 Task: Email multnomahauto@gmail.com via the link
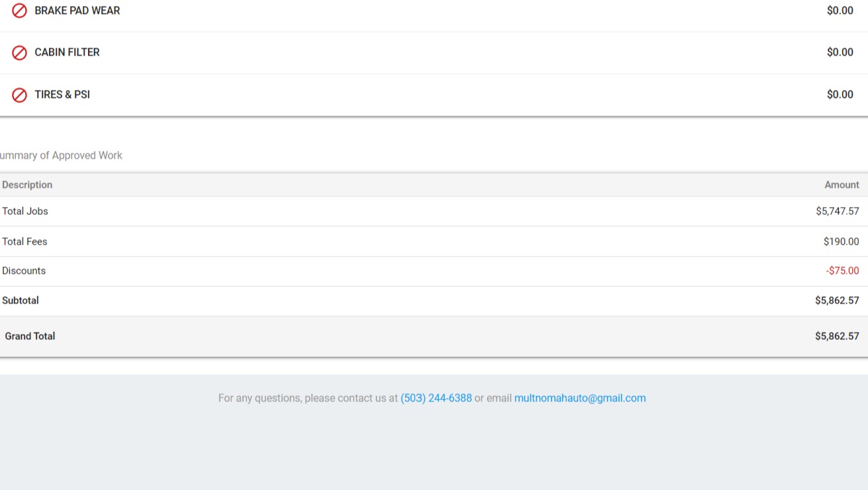tap(580, 398)
